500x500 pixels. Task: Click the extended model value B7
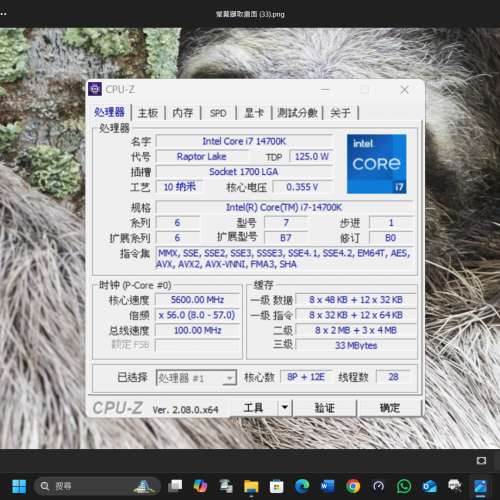[286, 238]
